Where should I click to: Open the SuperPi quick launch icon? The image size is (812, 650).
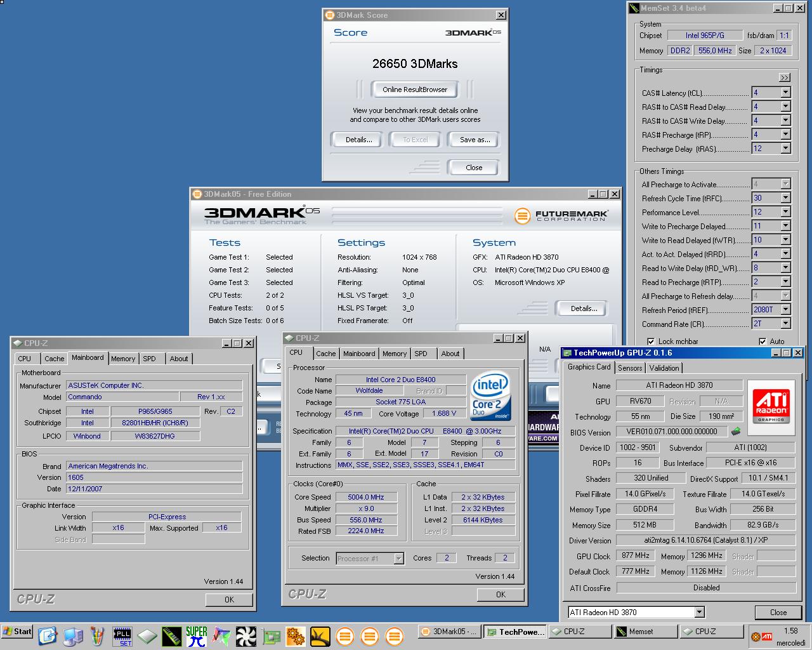[197, 636]
